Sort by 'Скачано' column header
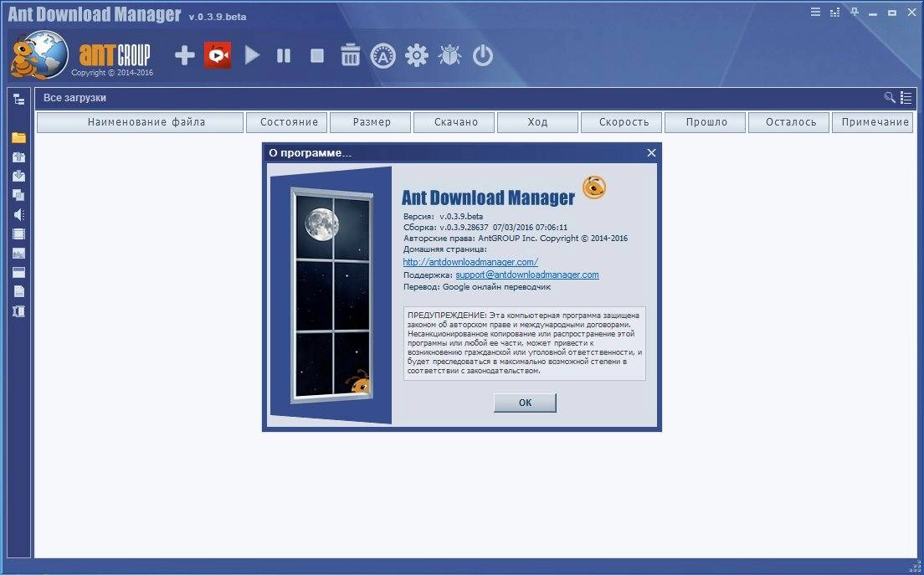Screen dimensions: 924x575 [454, 122]
